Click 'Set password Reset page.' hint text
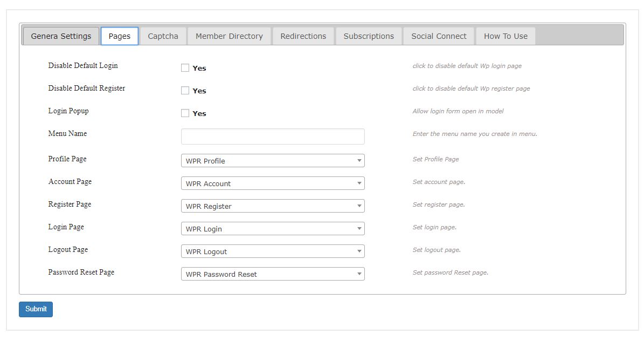The height and width of the screenshot is (341, 644). click(x=450, y=272)
